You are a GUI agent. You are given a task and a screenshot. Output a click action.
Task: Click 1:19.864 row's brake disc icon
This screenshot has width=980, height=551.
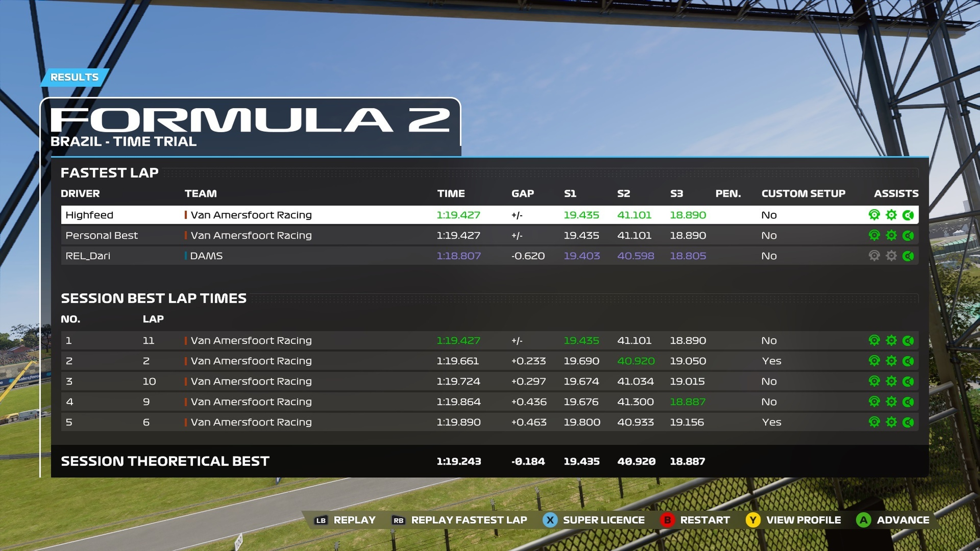(908, 401)
